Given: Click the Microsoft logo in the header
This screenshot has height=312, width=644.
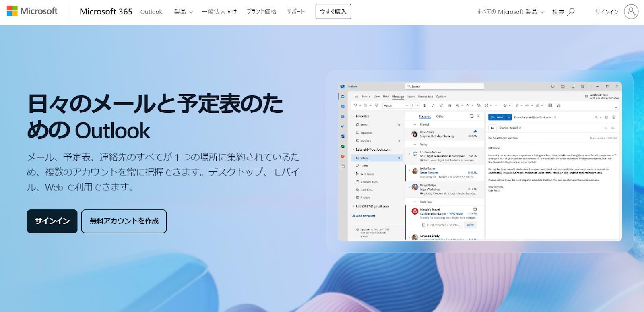Looking at the screenshot, I should point(32,11).
